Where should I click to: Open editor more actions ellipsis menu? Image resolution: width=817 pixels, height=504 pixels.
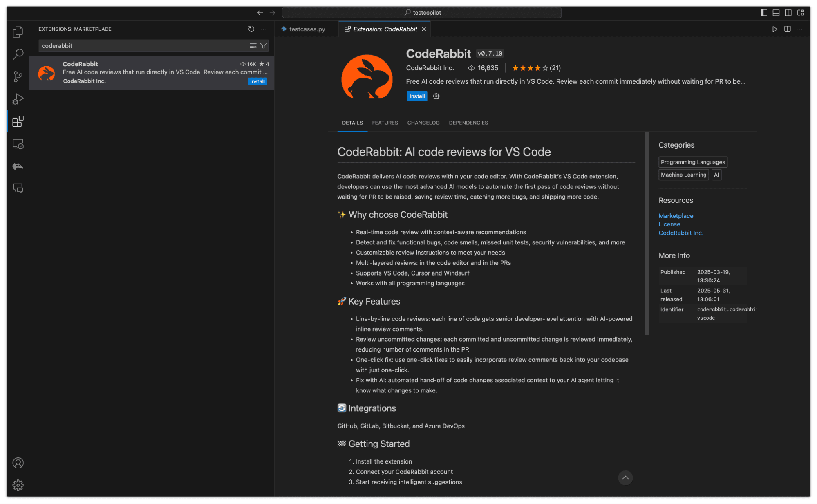pyautogui.click(x=799, y=29)
